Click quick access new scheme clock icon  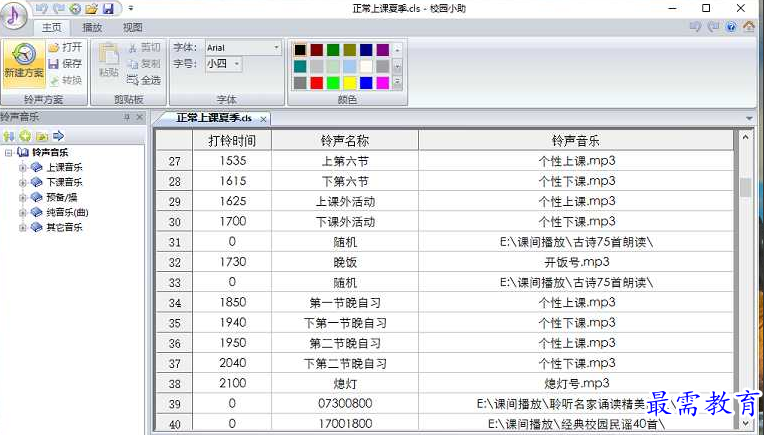coord(75,8)
